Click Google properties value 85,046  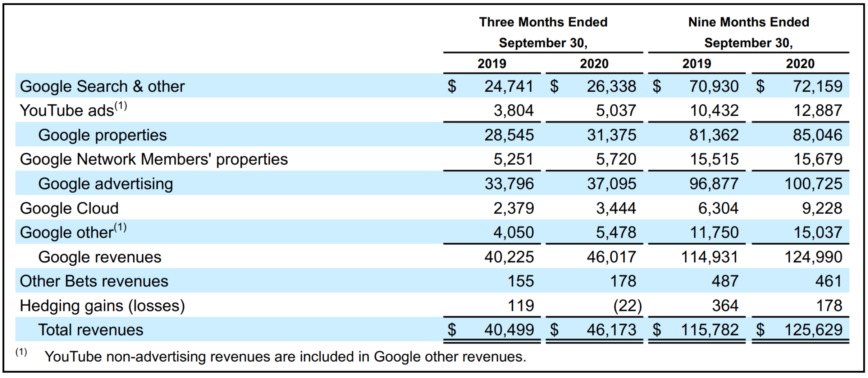click(x=817, y=135)
